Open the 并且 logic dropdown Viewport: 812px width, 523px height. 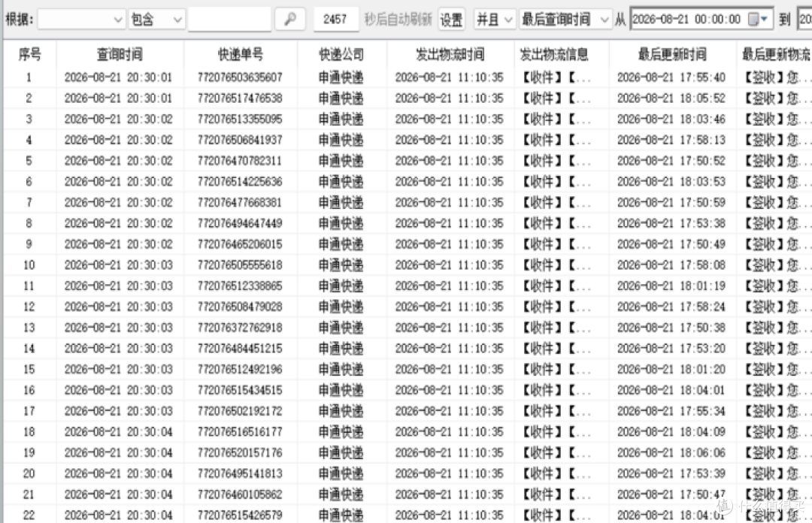(494, 20)
